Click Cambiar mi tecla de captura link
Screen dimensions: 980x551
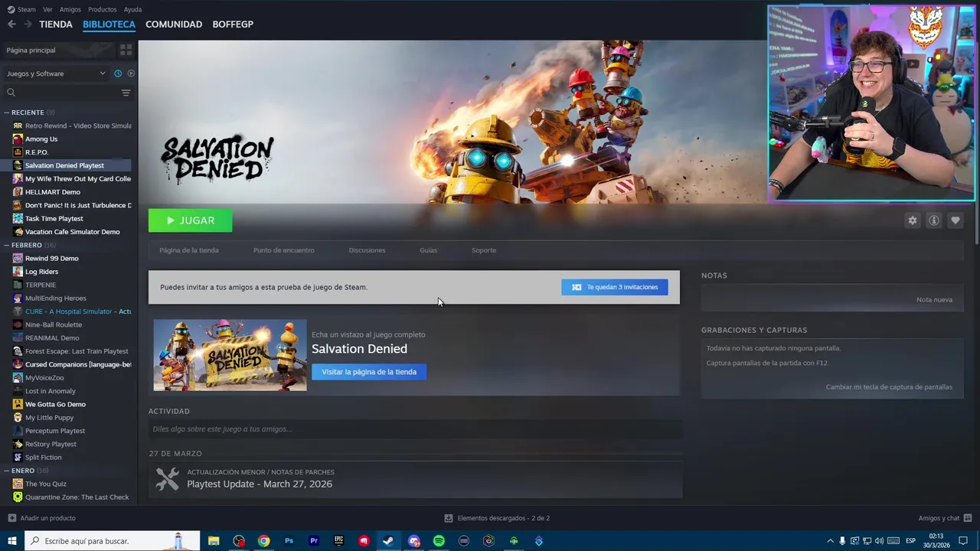(889, 387)
